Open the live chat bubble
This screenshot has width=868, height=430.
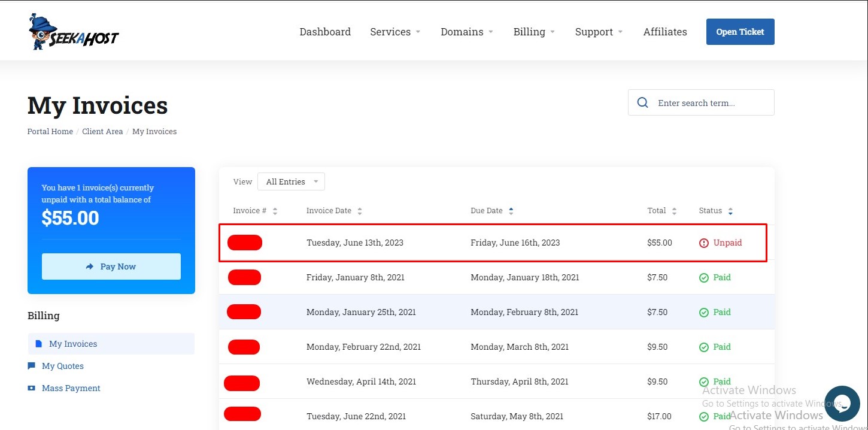tap(841, 403)
